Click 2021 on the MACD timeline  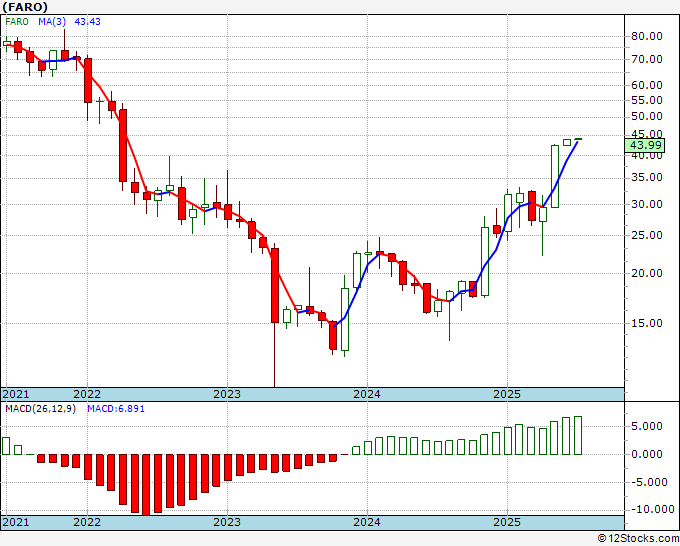point(16,522)
